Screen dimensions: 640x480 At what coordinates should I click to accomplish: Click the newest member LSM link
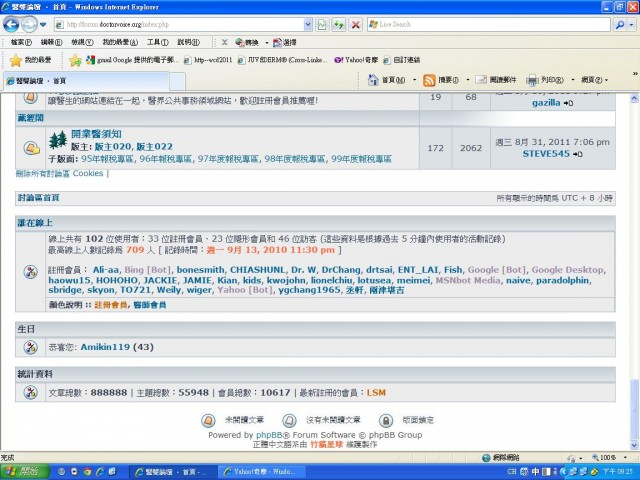[x=376, y=393]
